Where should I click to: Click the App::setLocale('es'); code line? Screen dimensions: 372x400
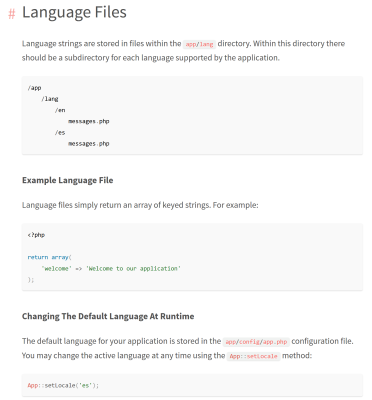pyautogui.click(x=63, y=386)
